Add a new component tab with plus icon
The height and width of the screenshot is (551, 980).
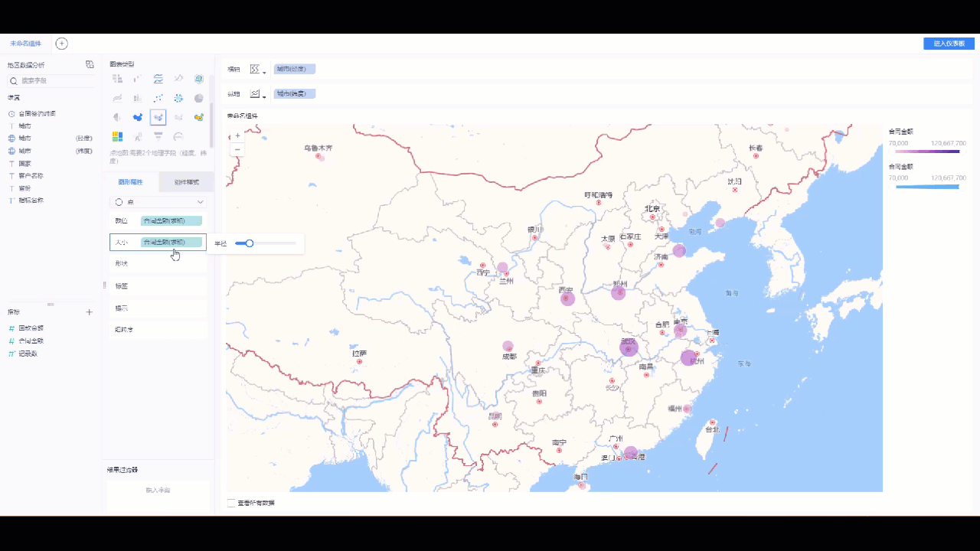[x=62, y=44]
